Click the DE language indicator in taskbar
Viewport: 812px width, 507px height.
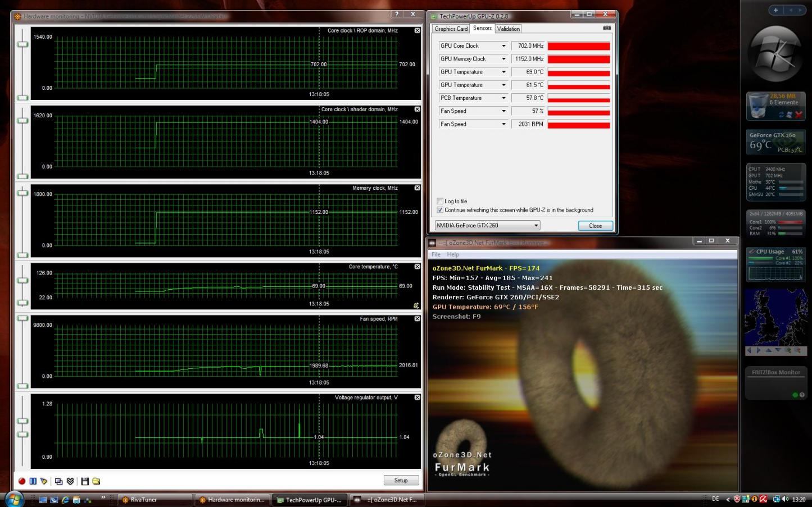pos(715,499)
